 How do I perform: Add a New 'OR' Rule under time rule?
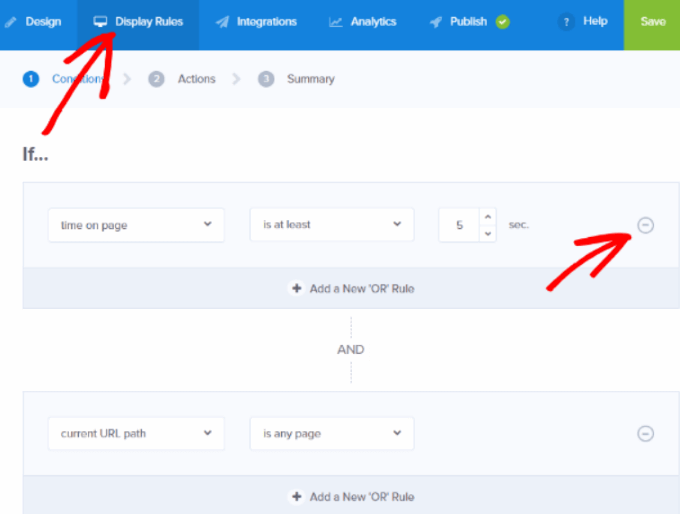pyautogui.click(x=351, y=288)
